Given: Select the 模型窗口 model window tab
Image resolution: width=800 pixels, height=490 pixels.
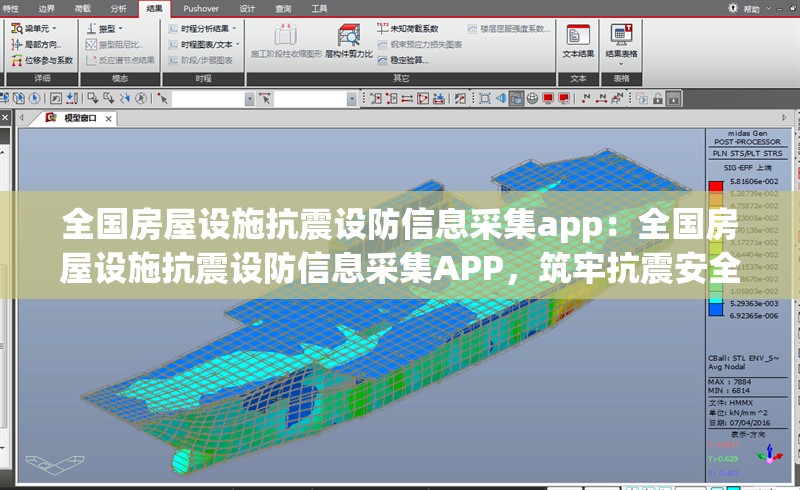Looking at the screenshot, I should click(80, 118).
